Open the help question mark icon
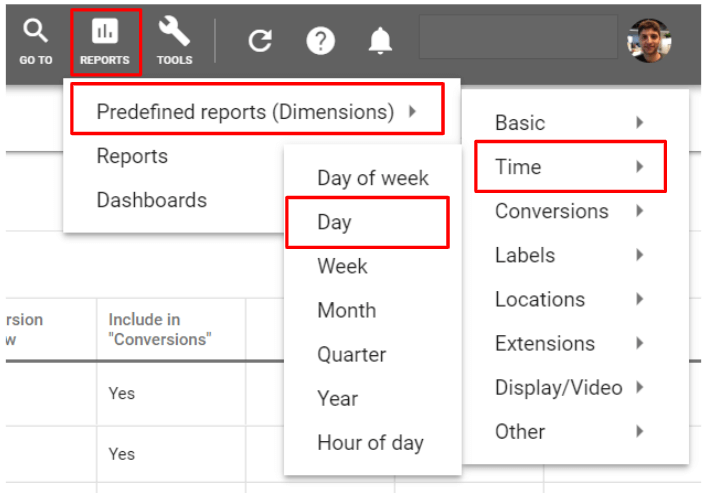The height and width of the screenshot is (493, 713). click(x=320, y=41)
